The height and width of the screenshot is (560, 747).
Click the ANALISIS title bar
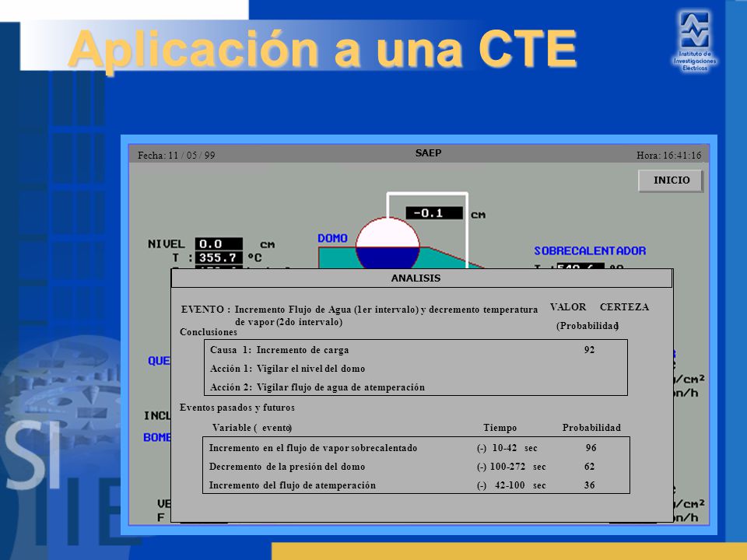tap(422, 278)
